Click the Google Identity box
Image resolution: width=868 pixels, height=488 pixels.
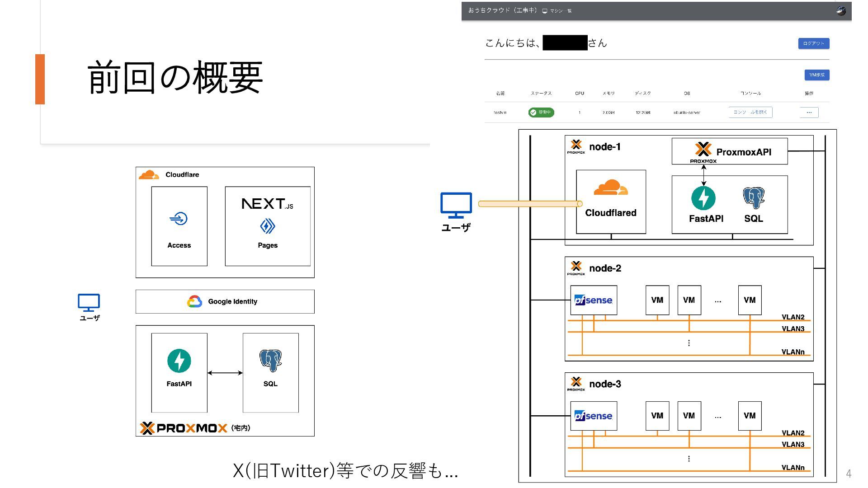[x=225, y=301]
